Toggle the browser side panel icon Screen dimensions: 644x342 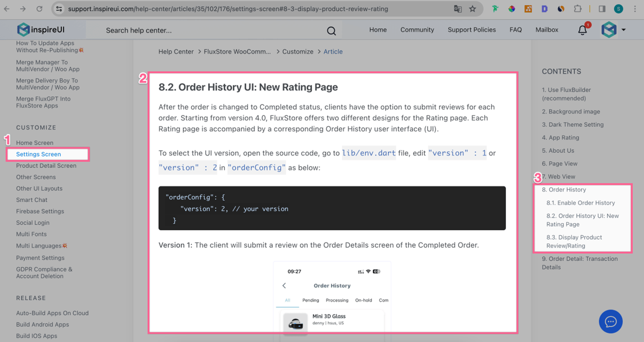[602, 8]
